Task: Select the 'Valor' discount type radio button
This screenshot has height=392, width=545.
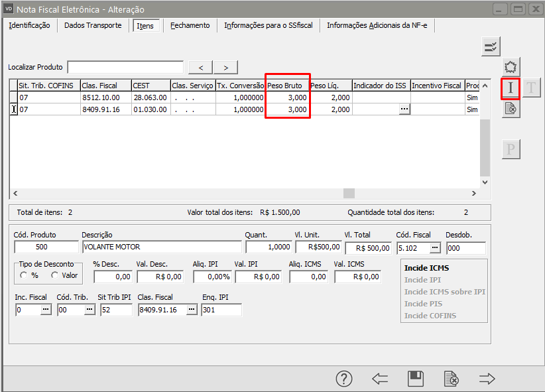Action: pyautogui.click(x=54, y=275)
